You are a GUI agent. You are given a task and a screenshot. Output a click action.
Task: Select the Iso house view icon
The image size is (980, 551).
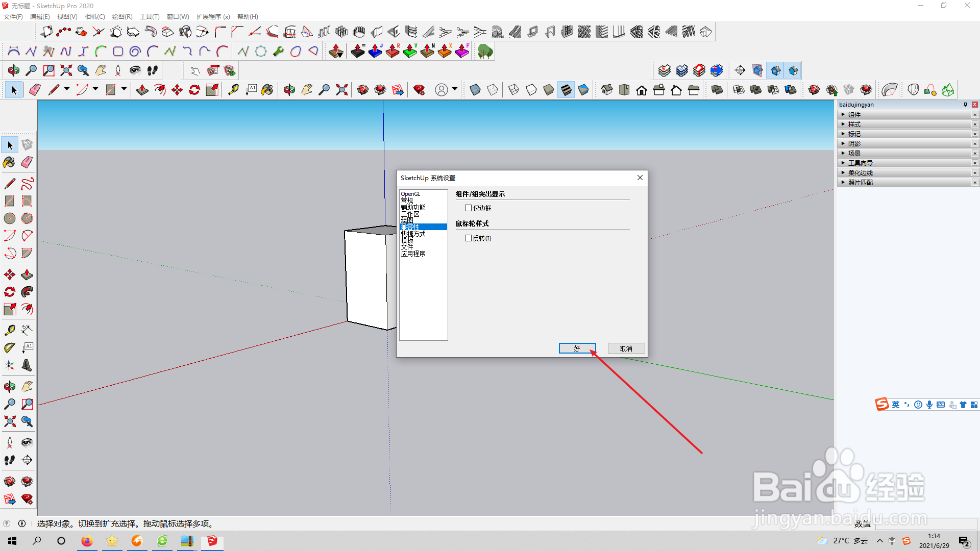point(607,90)
